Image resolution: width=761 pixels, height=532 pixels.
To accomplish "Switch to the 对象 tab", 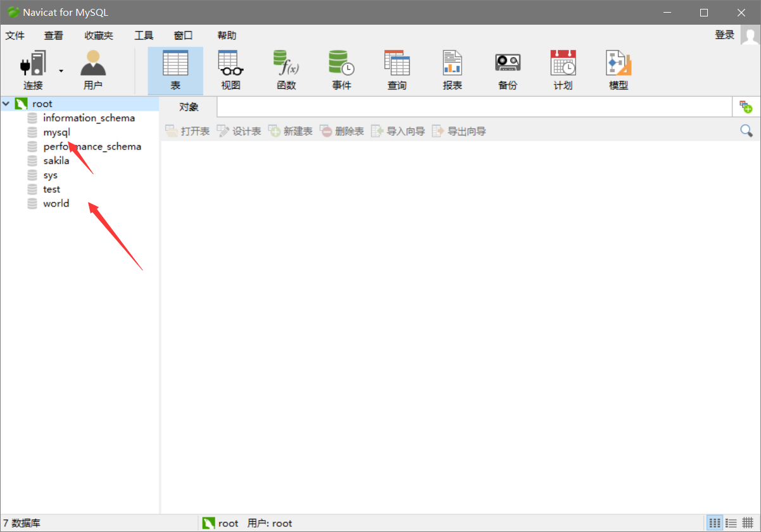I will pos(189,107).
